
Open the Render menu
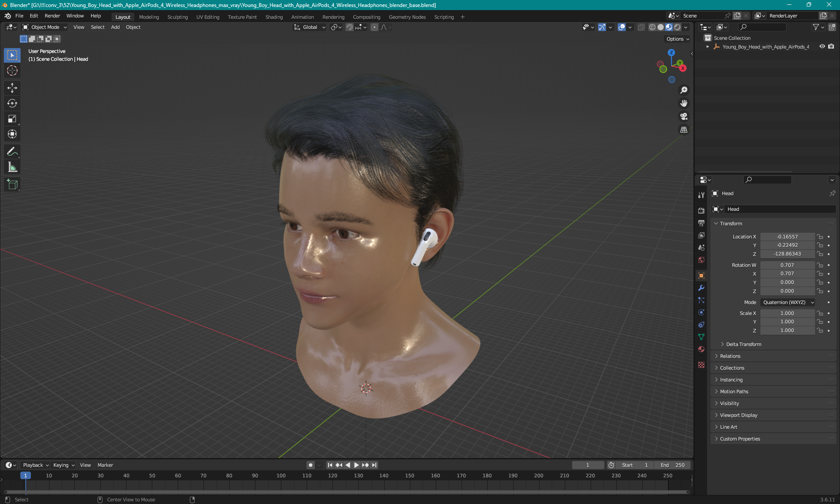(x=52, y=16)
